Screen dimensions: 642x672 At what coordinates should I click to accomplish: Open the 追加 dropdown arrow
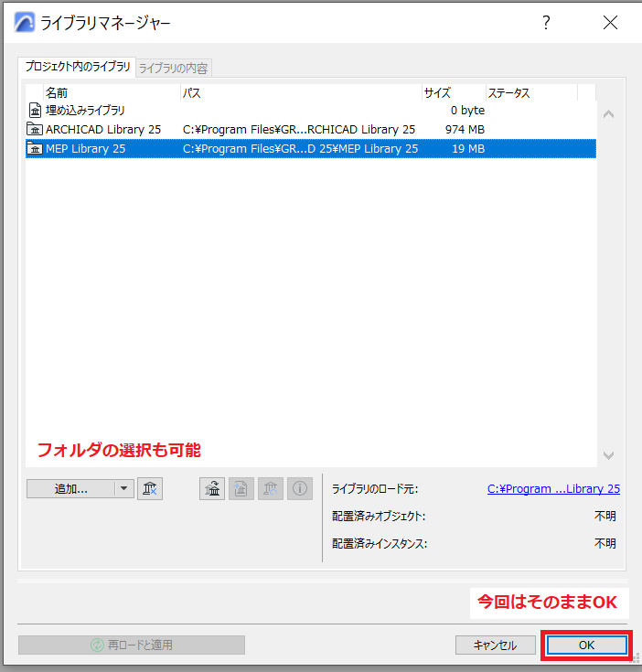coord(124,488)
